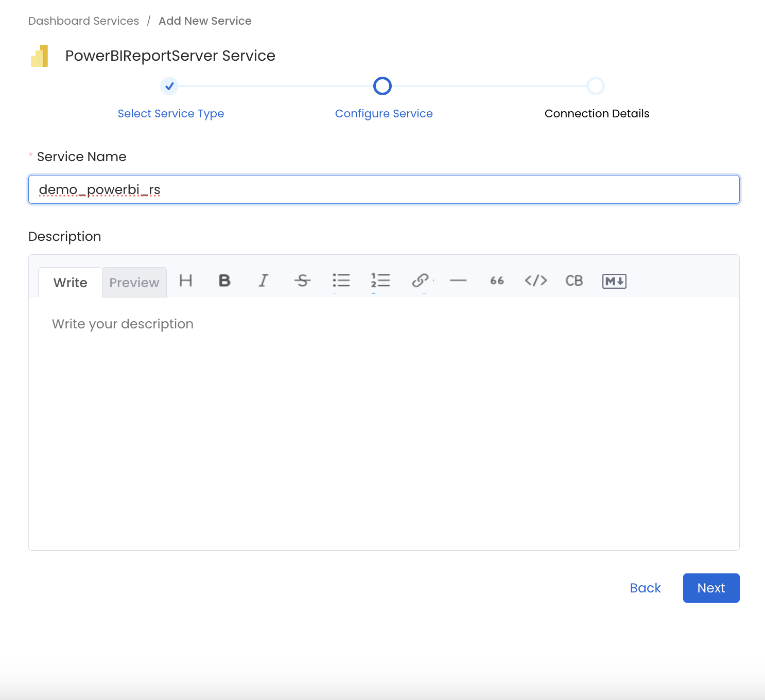Click the Service Name input field
Screen dimensions: 765x700
[x=384, y=189]
